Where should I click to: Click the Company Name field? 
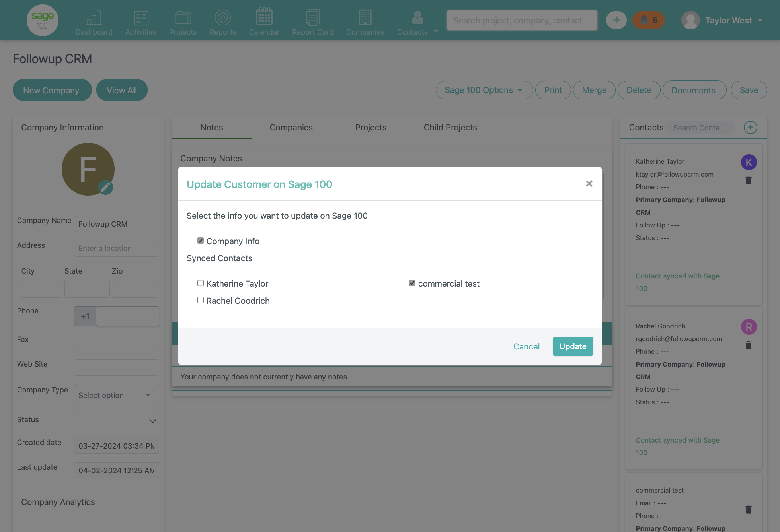point(117,224)
